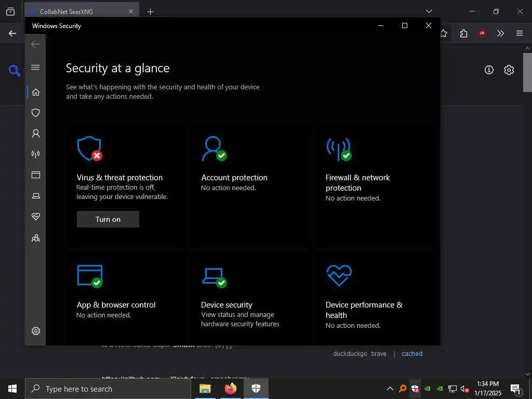Click SearXNG info about icon
This screenshot has height=399, width=532.
coord(489,70)
